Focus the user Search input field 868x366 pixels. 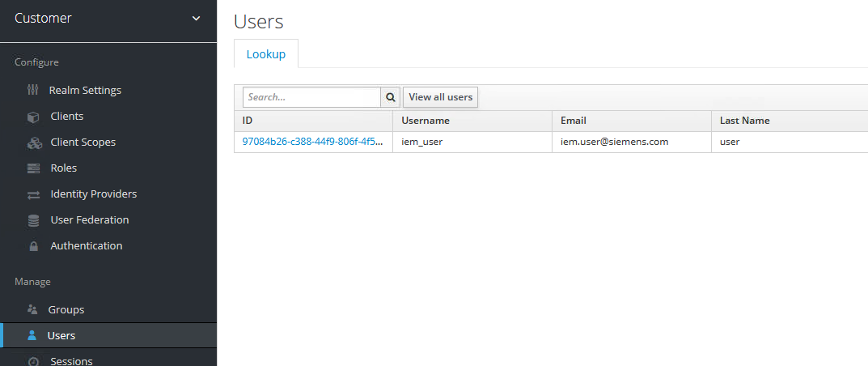coord(311,97)
